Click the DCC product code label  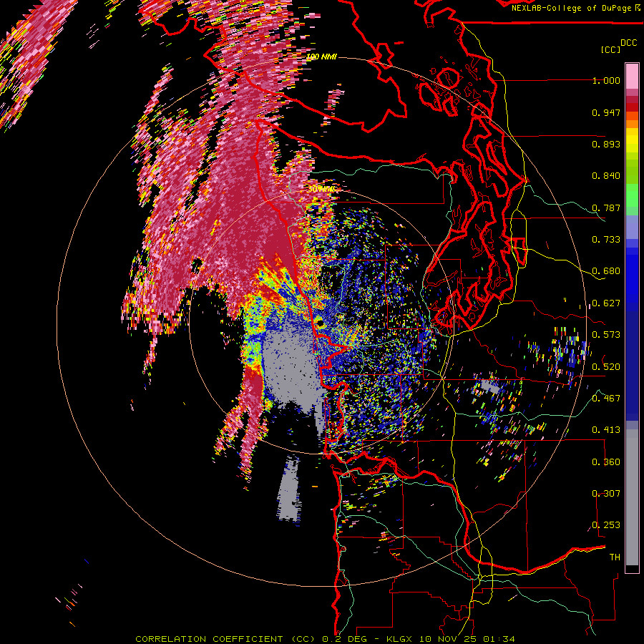click(628, 43)
